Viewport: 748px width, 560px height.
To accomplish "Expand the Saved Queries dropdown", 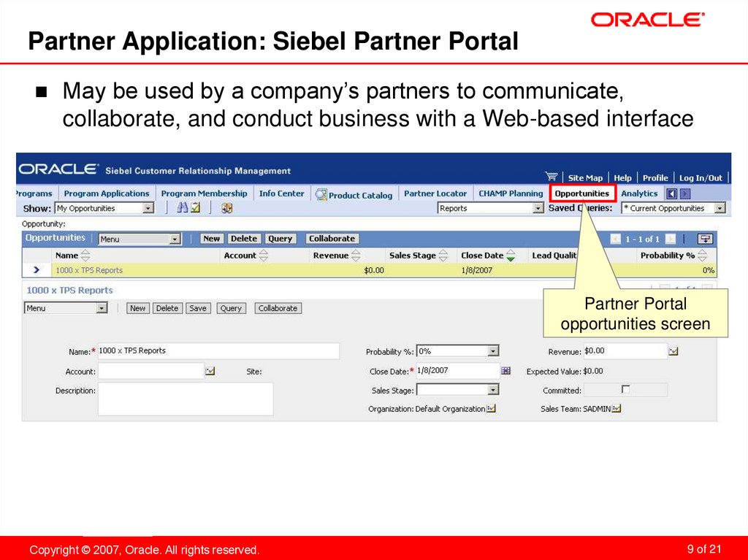I will (x=719, y=207).
